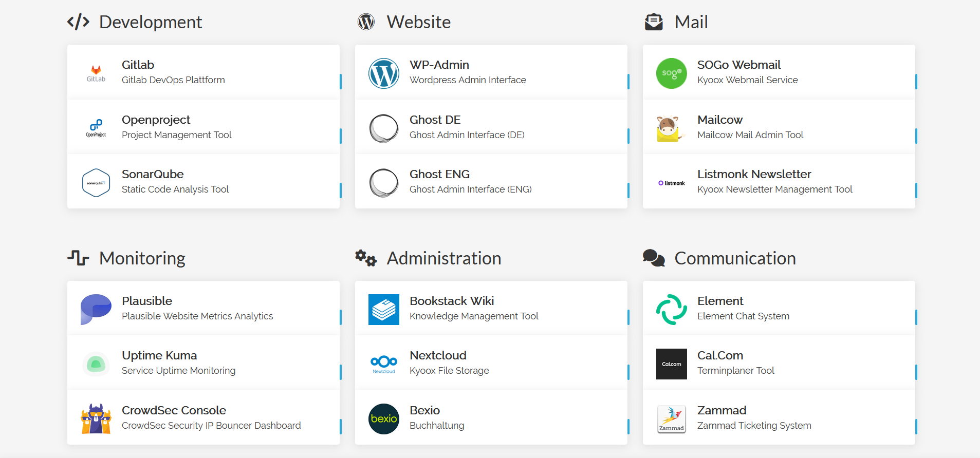Click the SOGo green circle icon
980x458 pixels.
click(x=672, y=73)
